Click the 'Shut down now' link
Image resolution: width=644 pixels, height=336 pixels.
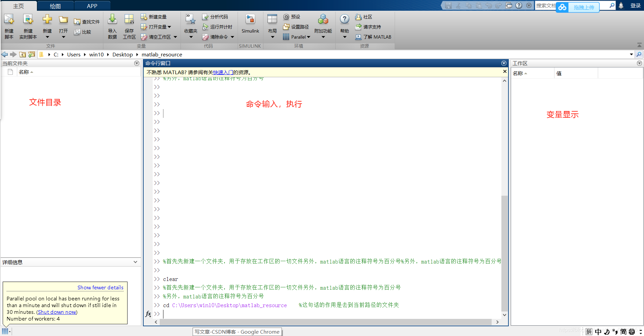[x=57, y=312]
